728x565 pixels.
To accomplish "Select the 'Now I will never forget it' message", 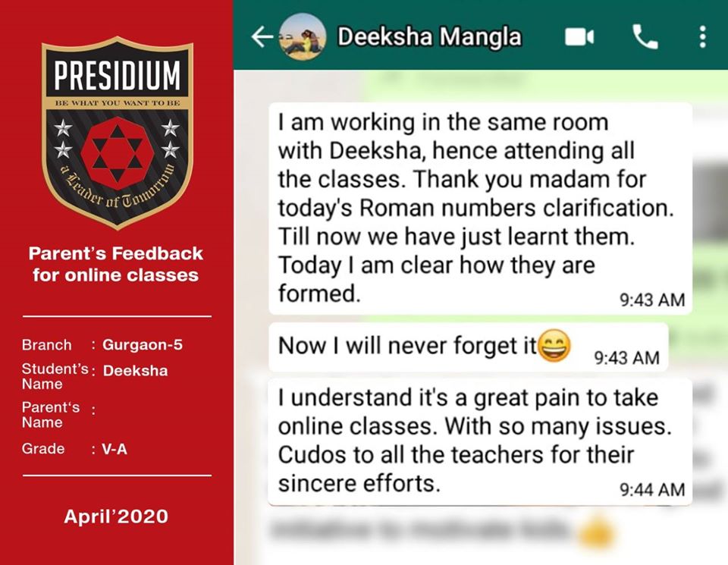I will (469, 347).
